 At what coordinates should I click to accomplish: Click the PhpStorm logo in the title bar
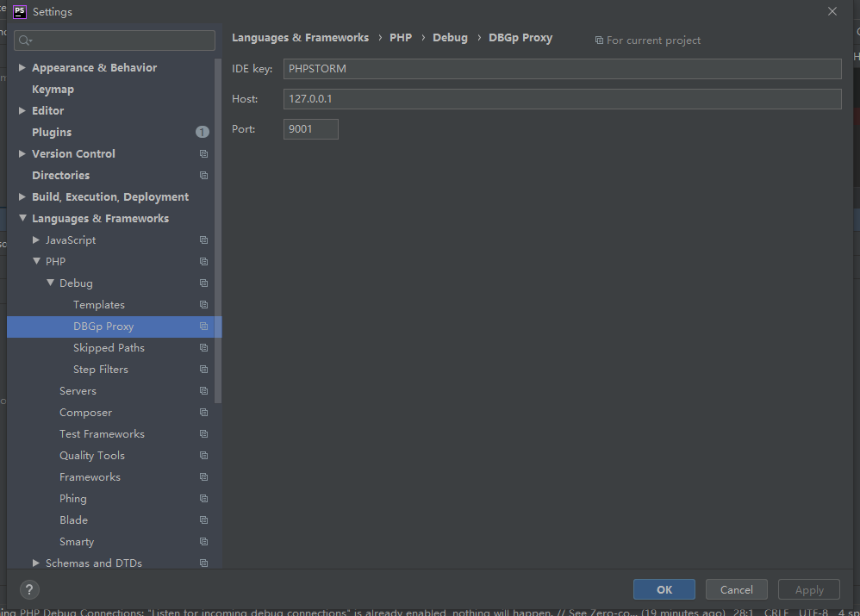tap(19, 11)
